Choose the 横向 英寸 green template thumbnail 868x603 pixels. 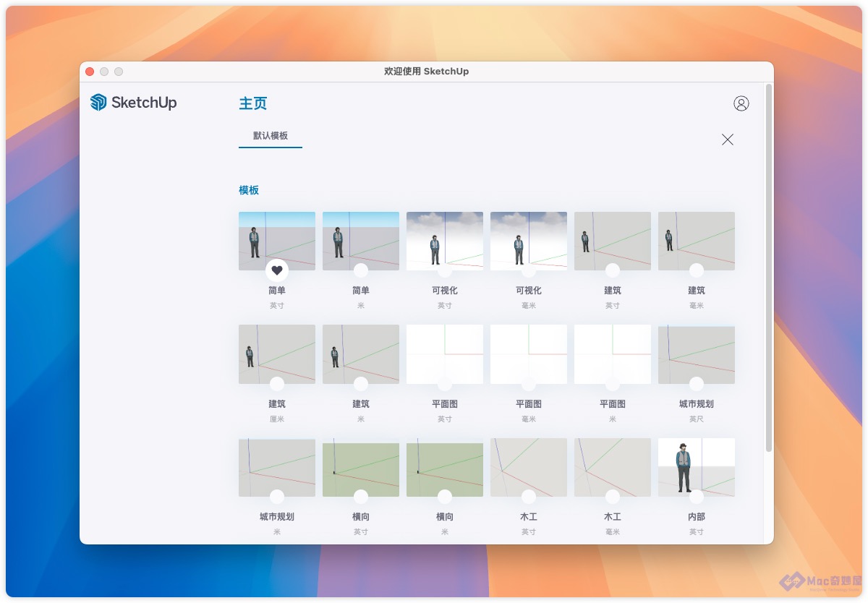[361, 467]
